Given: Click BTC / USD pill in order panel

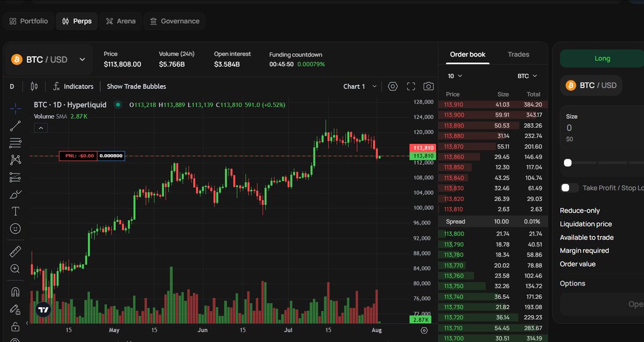Looking at the screenshot, I should tap(591, 85).
